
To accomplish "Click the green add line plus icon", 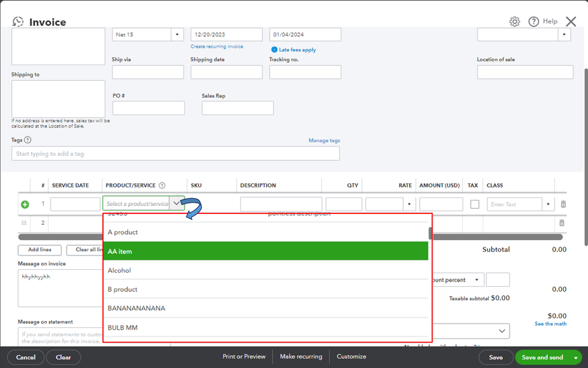I will 25,205.
